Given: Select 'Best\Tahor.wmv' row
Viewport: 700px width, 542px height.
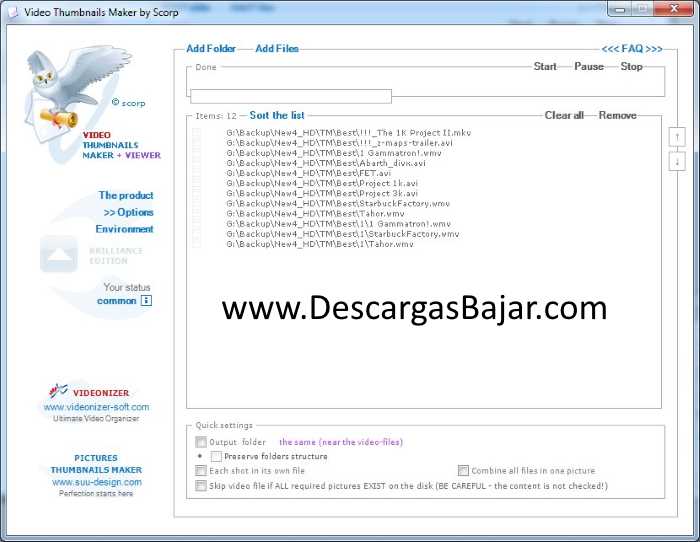Looking at the screenshot, I should (x=315, y=214).
